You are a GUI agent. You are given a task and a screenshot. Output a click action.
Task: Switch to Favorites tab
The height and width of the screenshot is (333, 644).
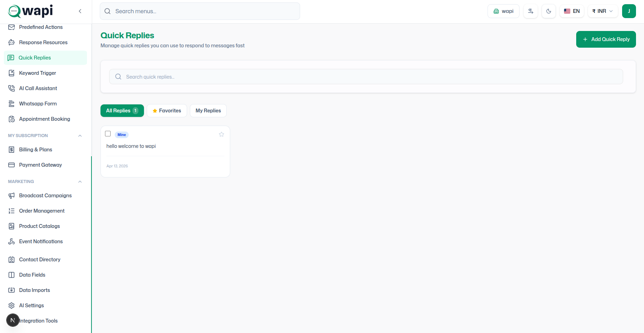[x=167, y=111]
